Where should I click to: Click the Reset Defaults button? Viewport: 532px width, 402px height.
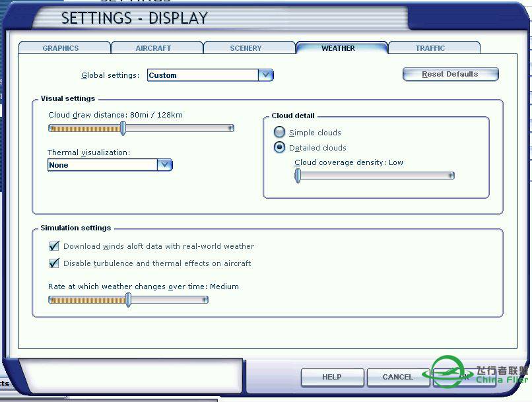tap(450, 74)
